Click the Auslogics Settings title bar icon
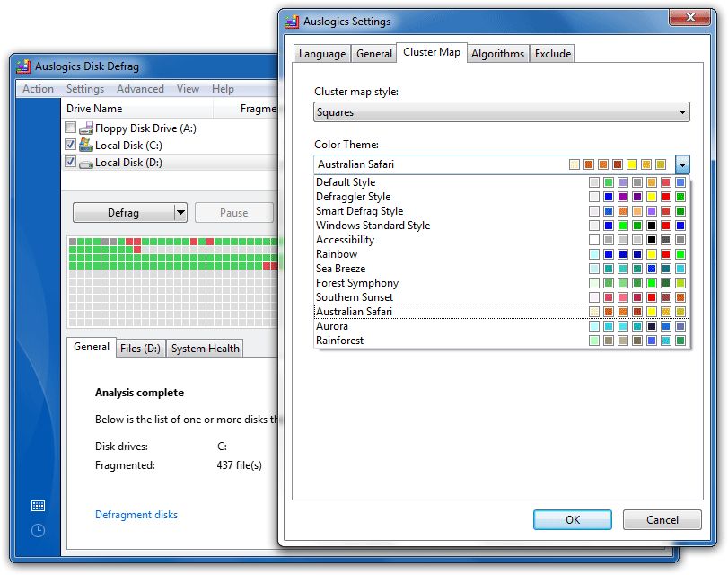728x575 pixels. (292, 22)
